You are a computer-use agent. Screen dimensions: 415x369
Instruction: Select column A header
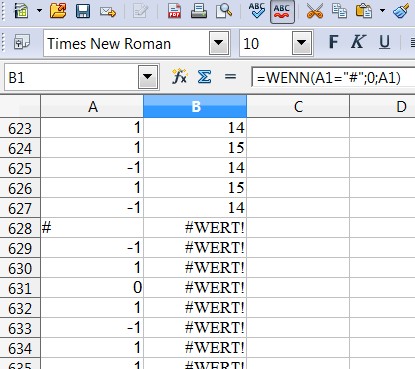tap(92, 106)
